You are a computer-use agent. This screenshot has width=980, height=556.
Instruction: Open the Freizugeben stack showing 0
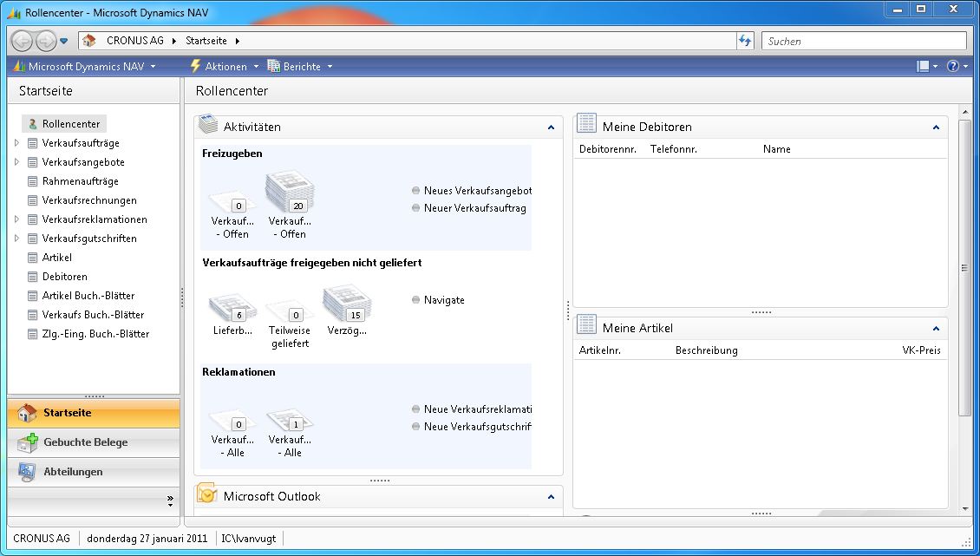point(232,216)
